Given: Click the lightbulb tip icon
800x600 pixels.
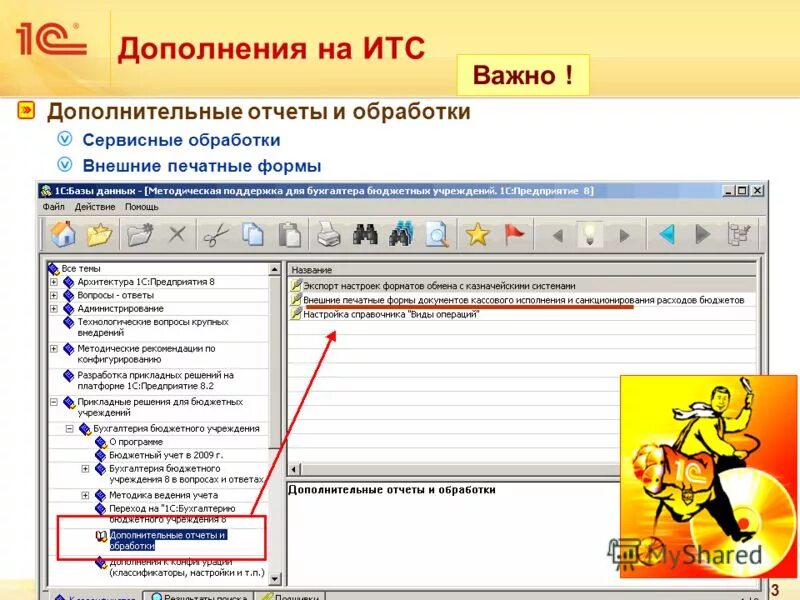Looking at the screenshot, I should 590,235.
